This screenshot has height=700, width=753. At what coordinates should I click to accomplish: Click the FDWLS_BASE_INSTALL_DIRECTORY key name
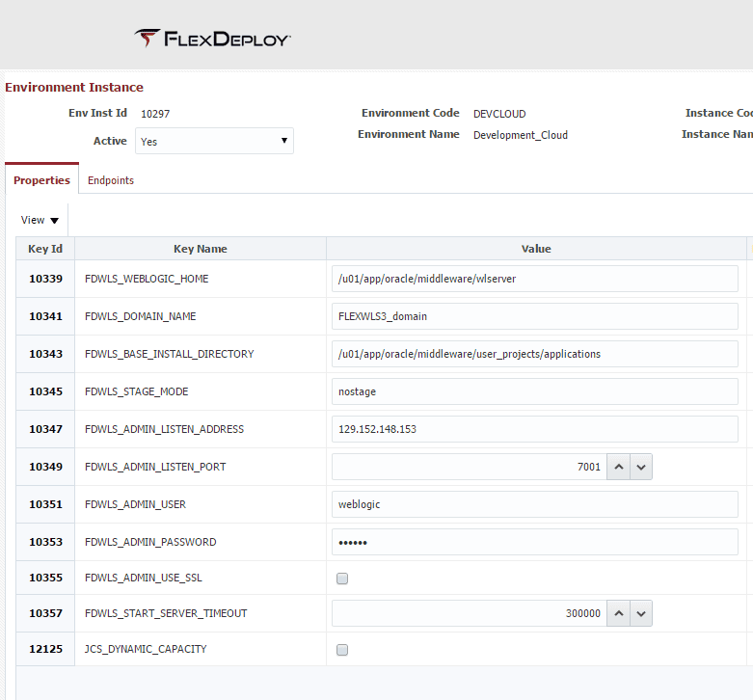(x=169, y=354)
